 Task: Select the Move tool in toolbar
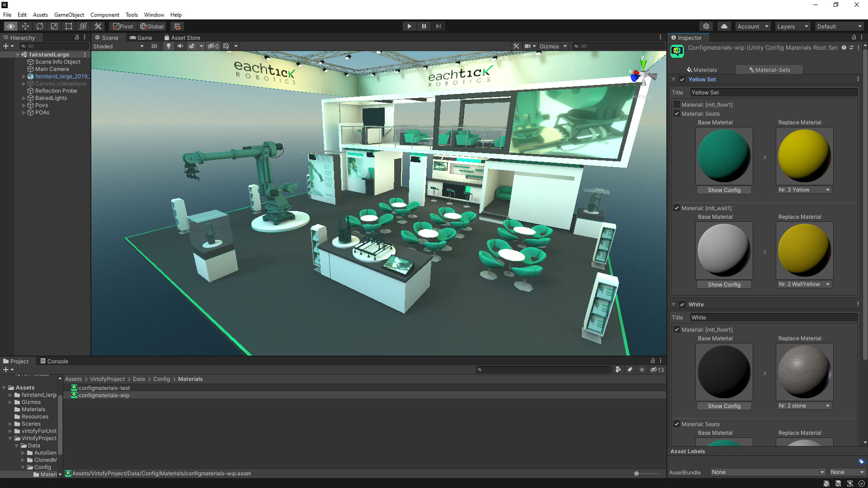click(x=25, y=26)
